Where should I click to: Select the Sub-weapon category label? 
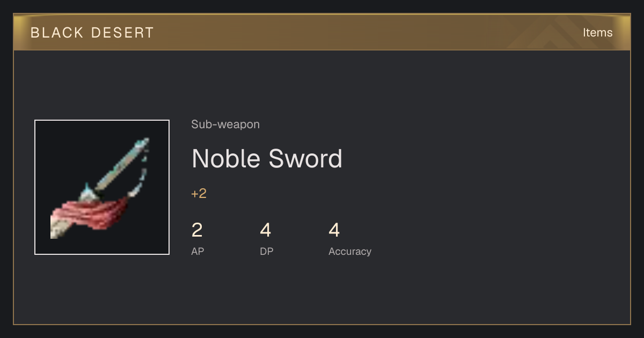click(x=225, y=124)
